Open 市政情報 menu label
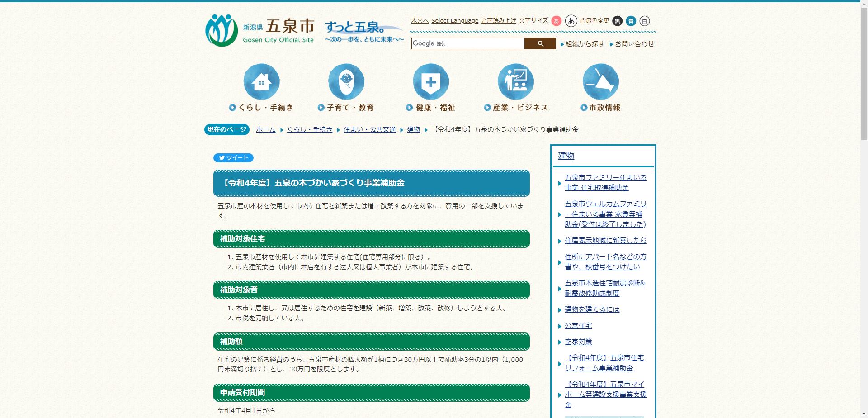 [600, 108]
